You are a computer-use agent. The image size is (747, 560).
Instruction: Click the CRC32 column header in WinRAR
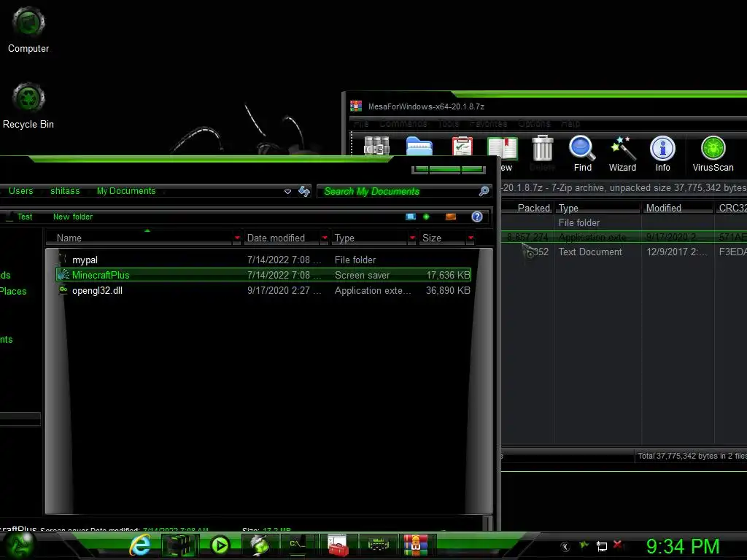731,208
